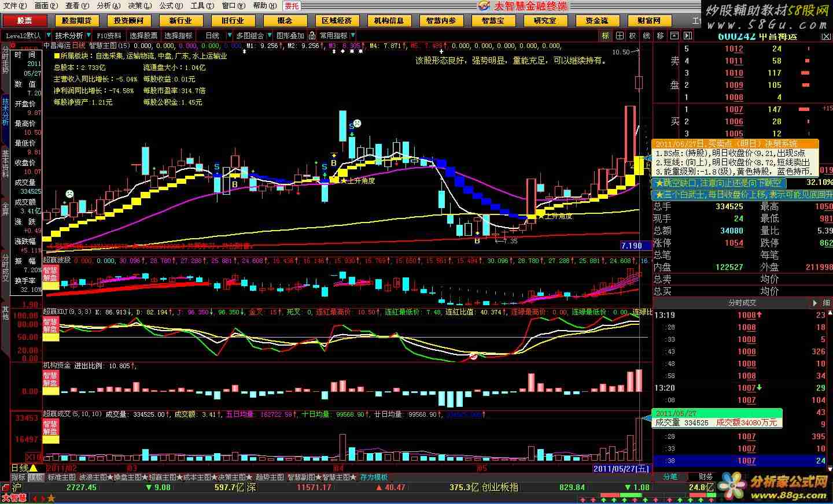
Task: Click the yellow triangle next to 日线
Action: pyautogui.click(x=34, y=468)
